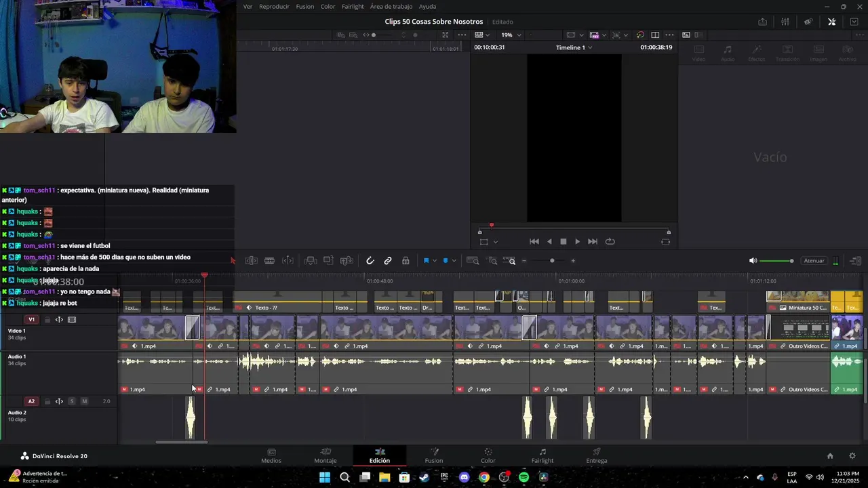
Task: Go to last frame in viewer
Action: point(593,241)
